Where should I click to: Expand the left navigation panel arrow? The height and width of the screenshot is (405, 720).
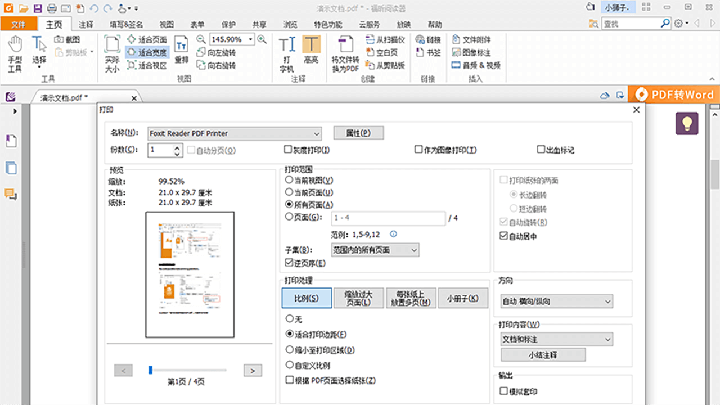pos(15,111)
